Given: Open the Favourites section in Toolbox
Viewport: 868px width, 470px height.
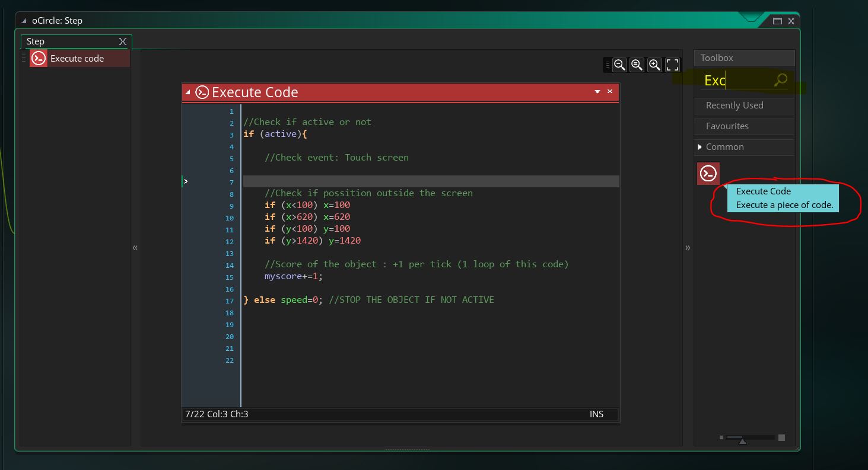Looking at the screenshot, I should click(727, 126).
